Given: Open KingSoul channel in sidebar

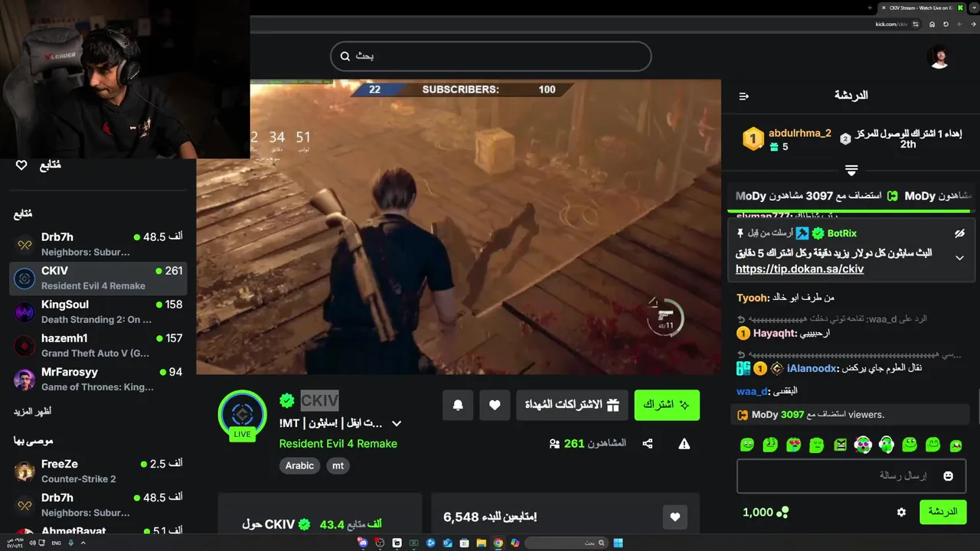Looking at the screenshot, I should click(98, 311).
